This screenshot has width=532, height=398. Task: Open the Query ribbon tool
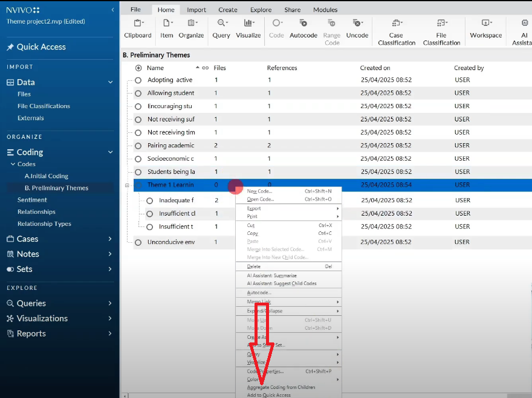pyautogui.click(x=221, y=29)
